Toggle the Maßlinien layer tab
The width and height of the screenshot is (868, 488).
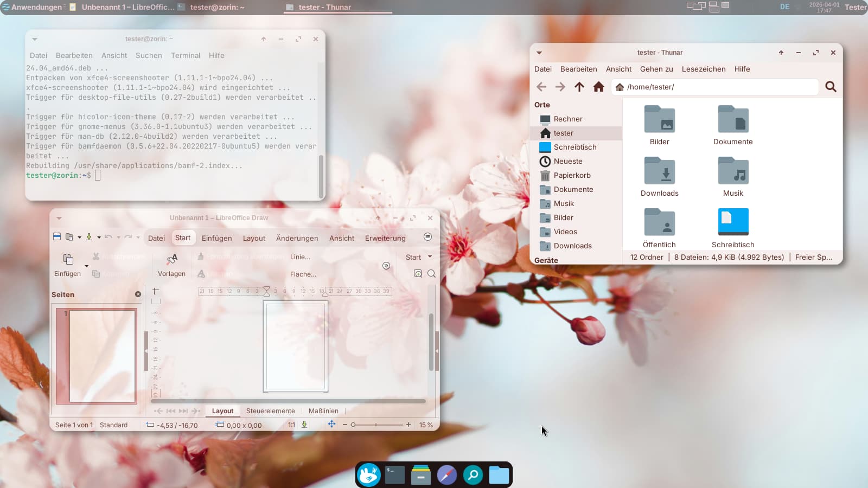click(x=323, y=411)
